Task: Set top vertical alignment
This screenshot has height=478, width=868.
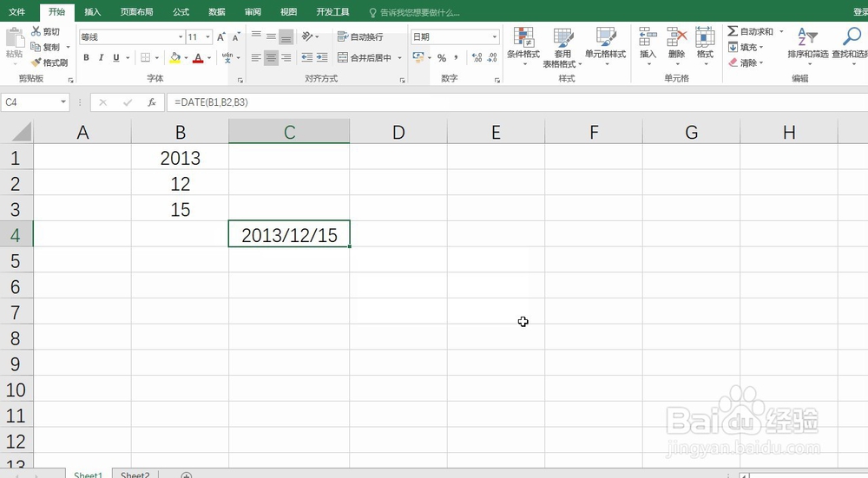Action: click(256, 36)
